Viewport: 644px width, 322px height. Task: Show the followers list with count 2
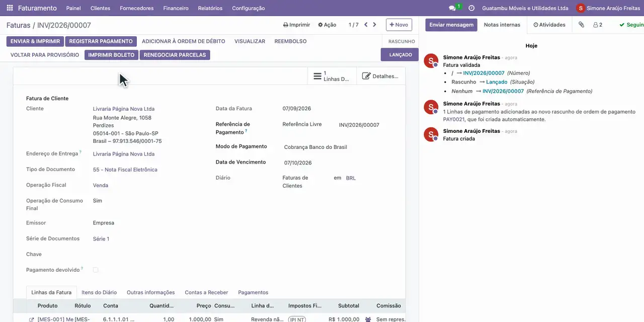pos(598,25)
